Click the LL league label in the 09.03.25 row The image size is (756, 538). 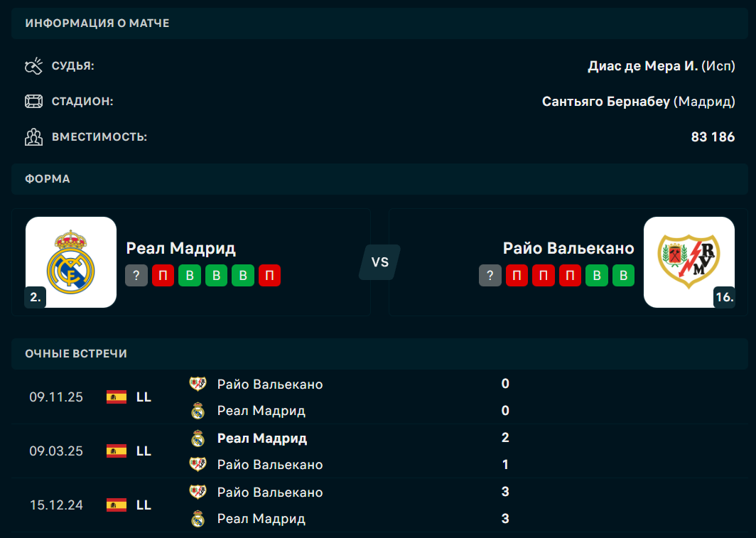pos(144,451)
